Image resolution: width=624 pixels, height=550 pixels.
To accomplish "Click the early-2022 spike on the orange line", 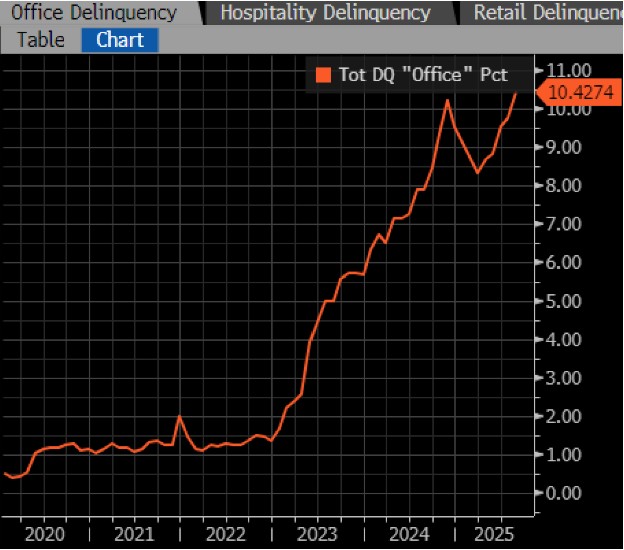I will tap(179, 416).
